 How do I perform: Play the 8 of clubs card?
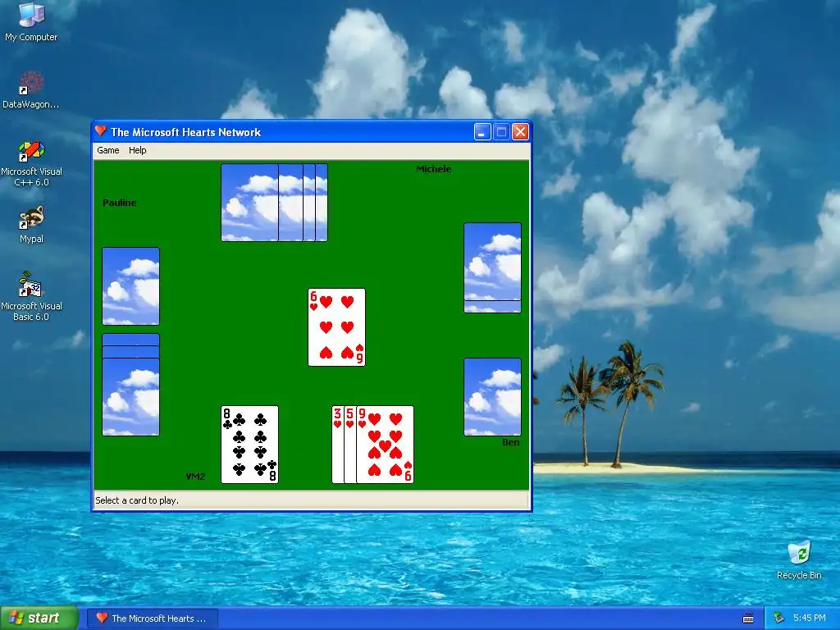249,445
